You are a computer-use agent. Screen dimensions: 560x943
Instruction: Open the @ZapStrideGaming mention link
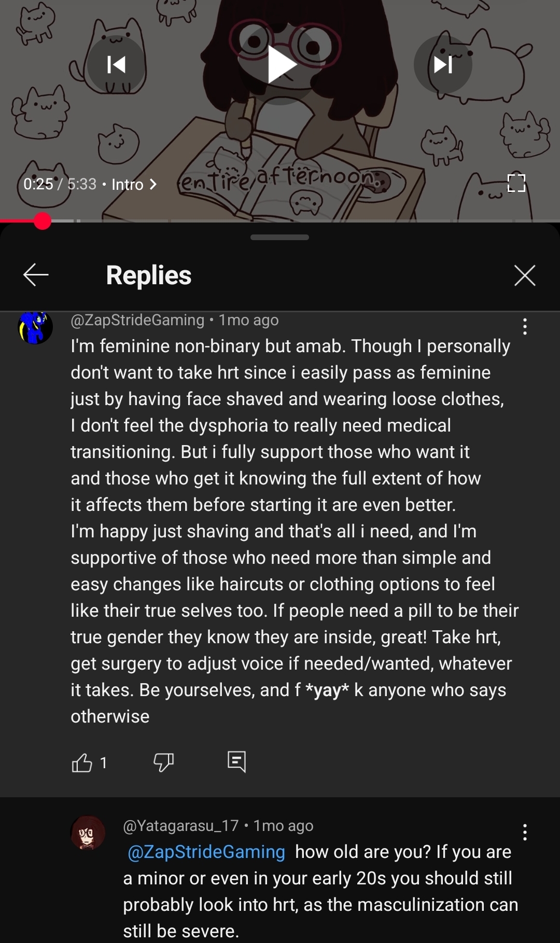click(x=206, y=852)
